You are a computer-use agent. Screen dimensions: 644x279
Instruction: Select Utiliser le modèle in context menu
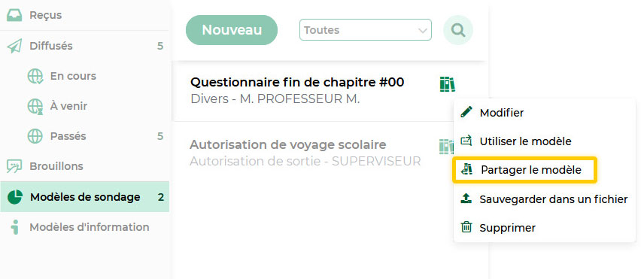coord(545,141)
